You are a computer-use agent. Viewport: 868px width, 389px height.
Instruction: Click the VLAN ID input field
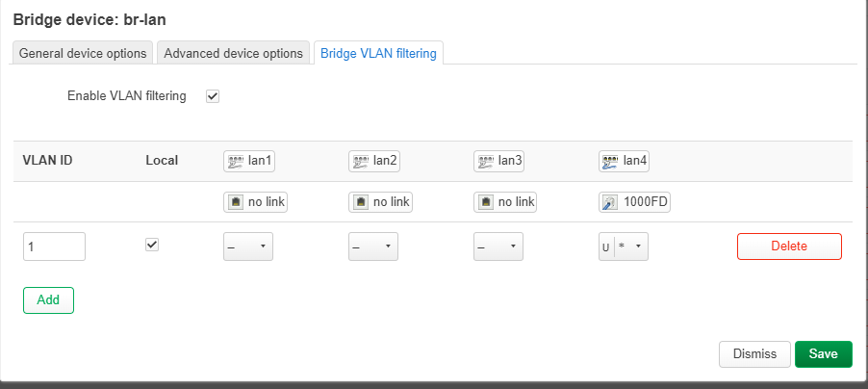[x=54, y=246]
